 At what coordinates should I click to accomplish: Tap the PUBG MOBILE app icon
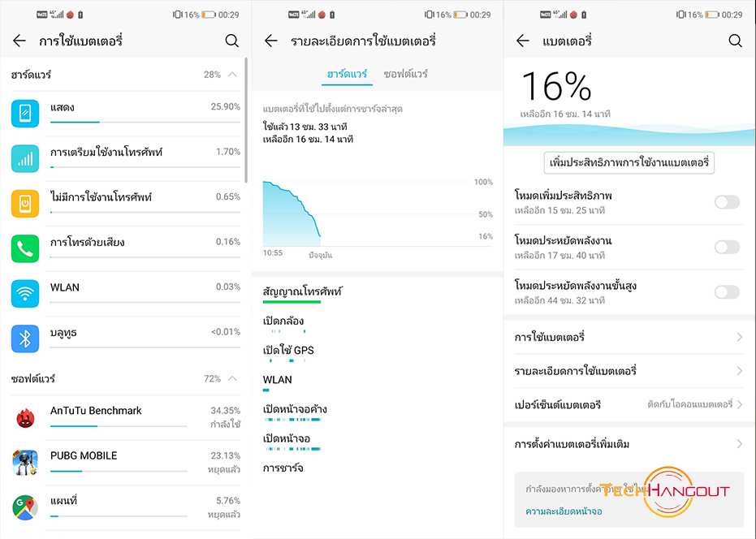25,463
